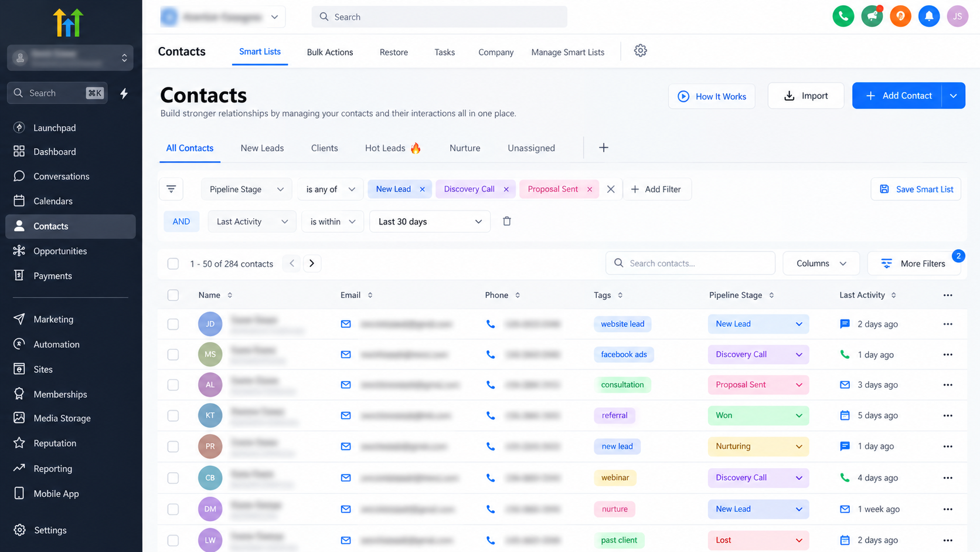
Task: Click the How It Works button
Action: point(712,96)
